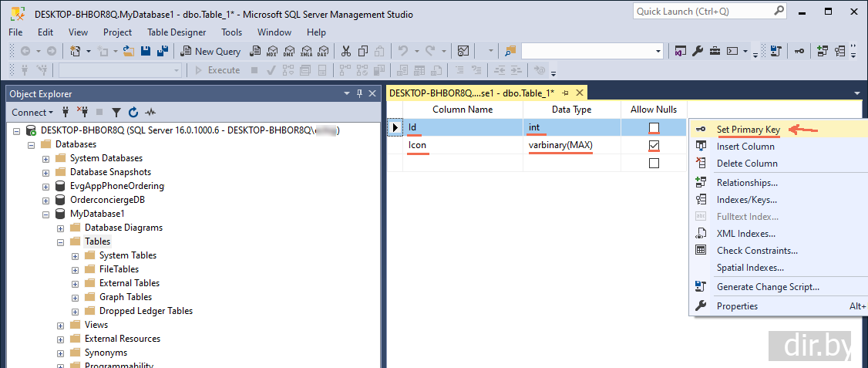Image resolution: width=868 pixels, height=368 pixels.
Task: Click the Find in Files icon
Action: [x=510, y=51]
